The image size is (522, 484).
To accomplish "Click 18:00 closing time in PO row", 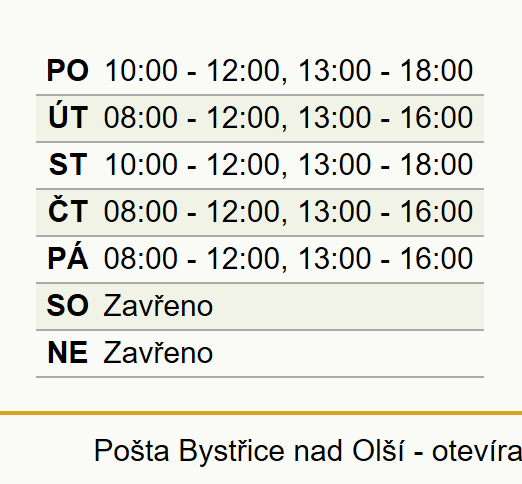I will [436, 70].
